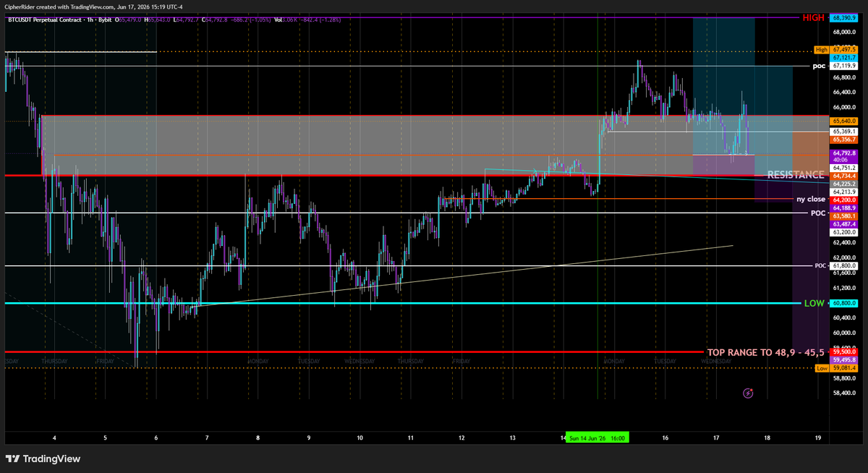Click the 64,225.2 gray price label
This screenshot has height=473, width=868.
tap(844, 184)
